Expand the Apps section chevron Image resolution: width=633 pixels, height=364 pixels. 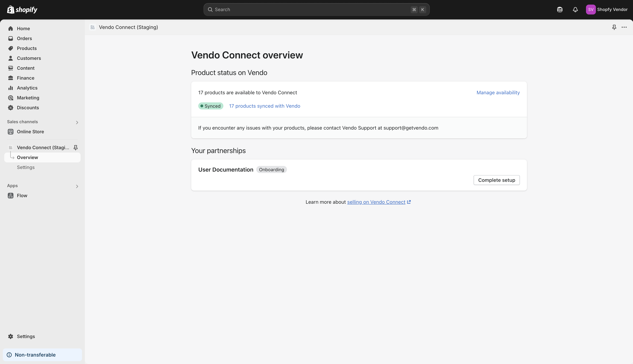click(77, 186)
